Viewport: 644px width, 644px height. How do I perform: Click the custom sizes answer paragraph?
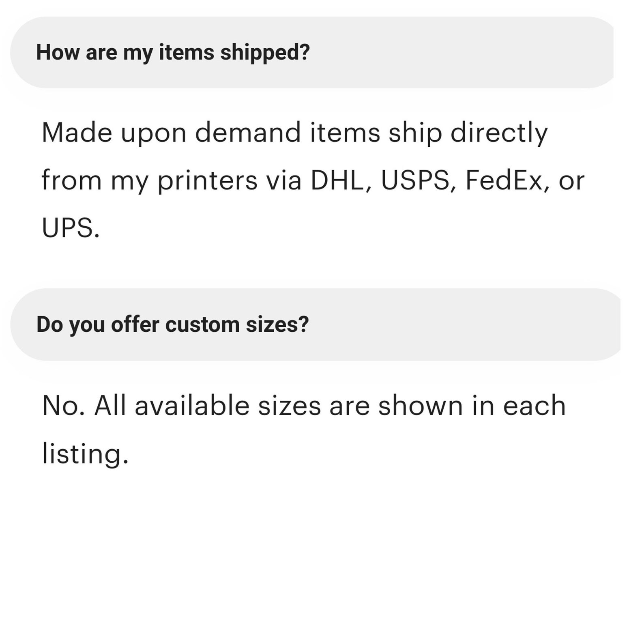pyautogui.click(x=304, y=429)
